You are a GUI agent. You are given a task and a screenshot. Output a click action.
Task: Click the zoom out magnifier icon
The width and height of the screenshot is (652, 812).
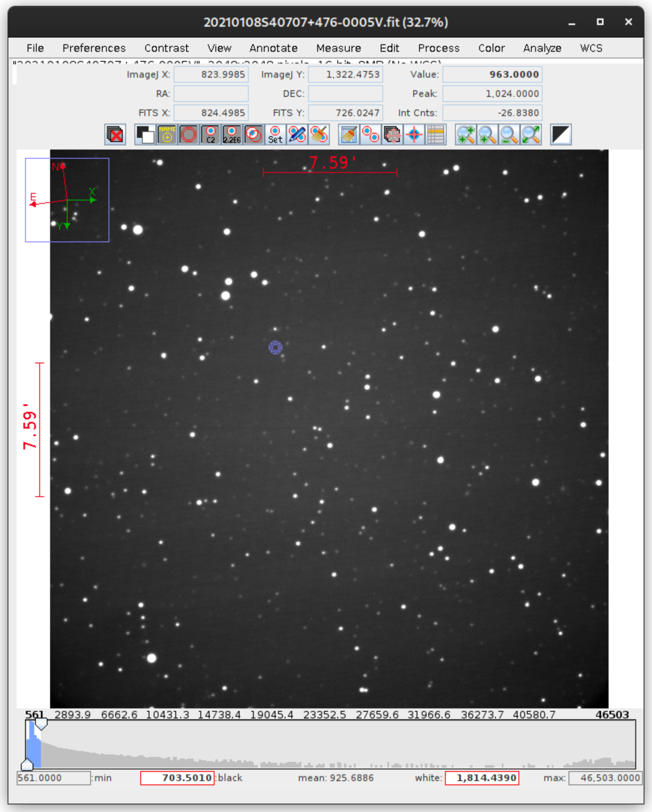pyautogui.click(x=509, y=135)
